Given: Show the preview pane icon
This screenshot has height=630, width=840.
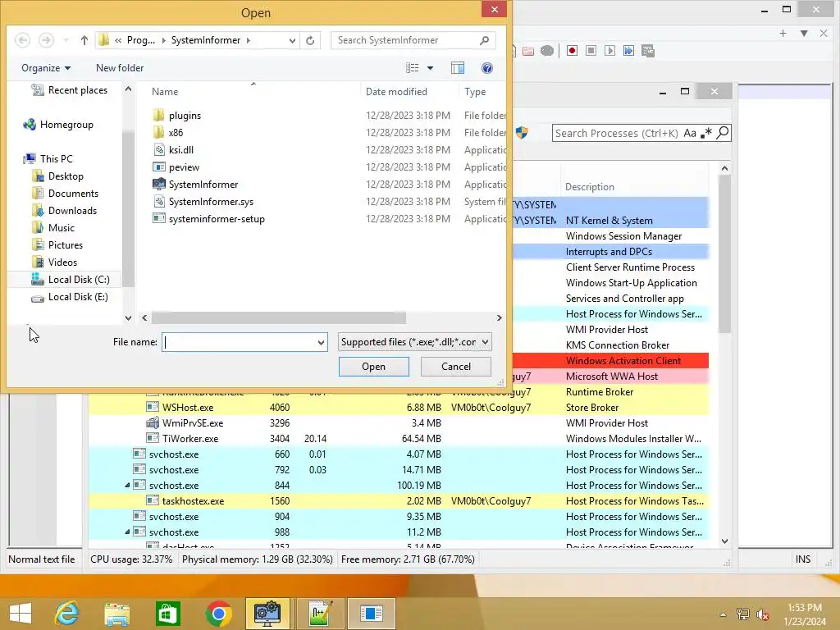Looking at the screenshot, I should pyautogui.click(x=458, y=68).
